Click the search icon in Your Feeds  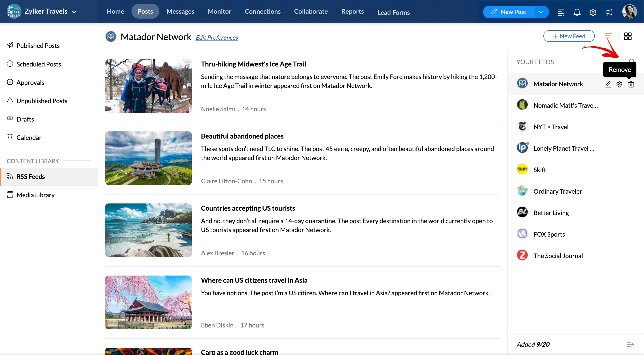click(631, 61)
